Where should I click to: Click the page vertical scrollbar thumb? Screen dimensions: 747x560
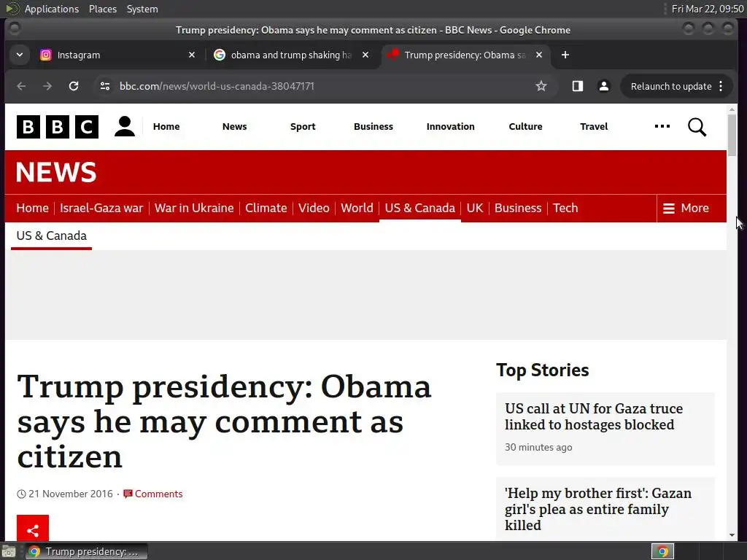[x=732, y=135]
